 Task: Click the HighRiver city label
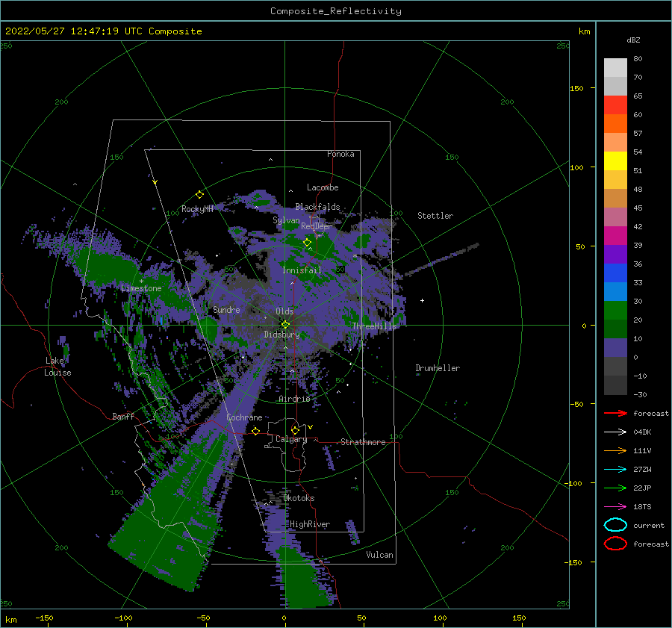(310, 524)
